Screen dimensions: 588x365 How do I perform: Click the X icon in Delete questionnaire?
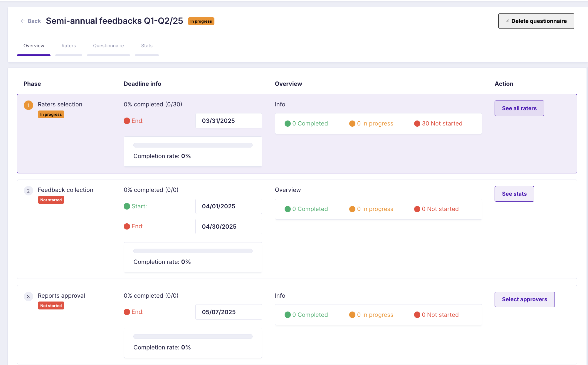click(x=507, y=21)
